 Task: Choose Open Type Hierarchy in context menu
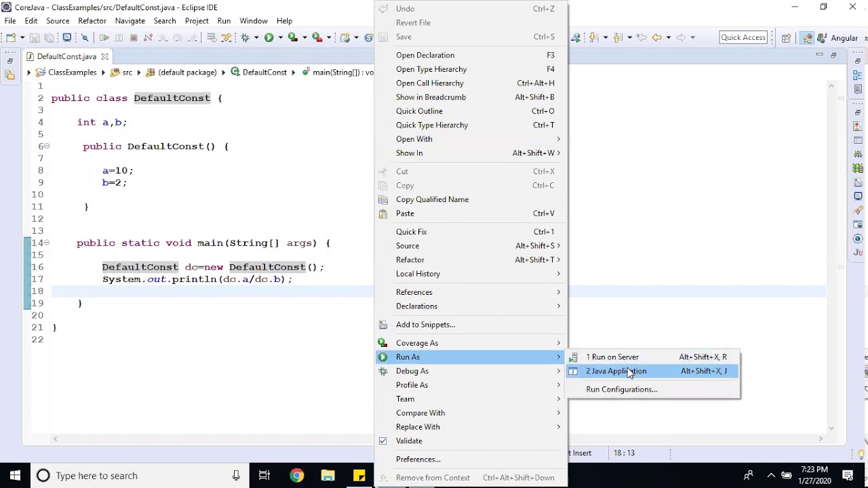[471, 69]
